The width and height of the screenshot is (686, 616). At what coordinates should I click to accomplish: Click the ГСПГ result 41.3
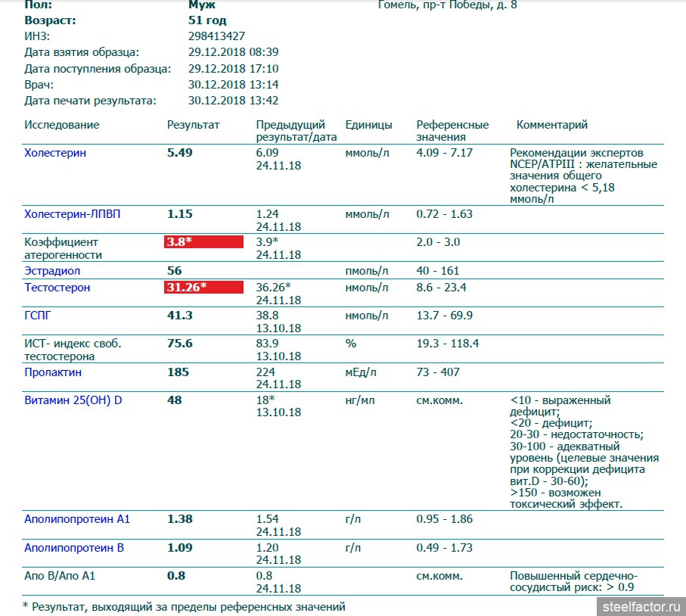pos(180,316)
